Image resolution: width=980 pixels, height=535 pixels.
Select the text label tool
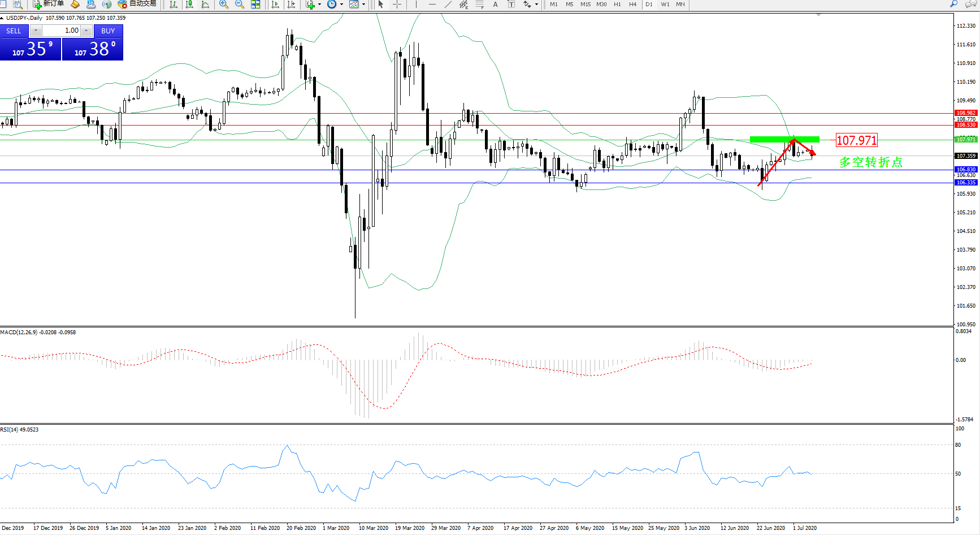pos(496,5)
